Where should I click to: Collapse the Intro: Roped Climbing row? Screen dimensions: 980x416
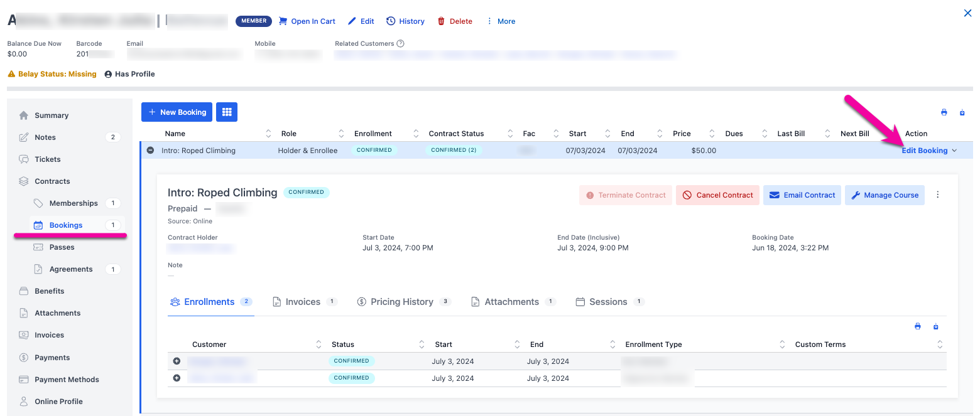(x=151, y=151)
